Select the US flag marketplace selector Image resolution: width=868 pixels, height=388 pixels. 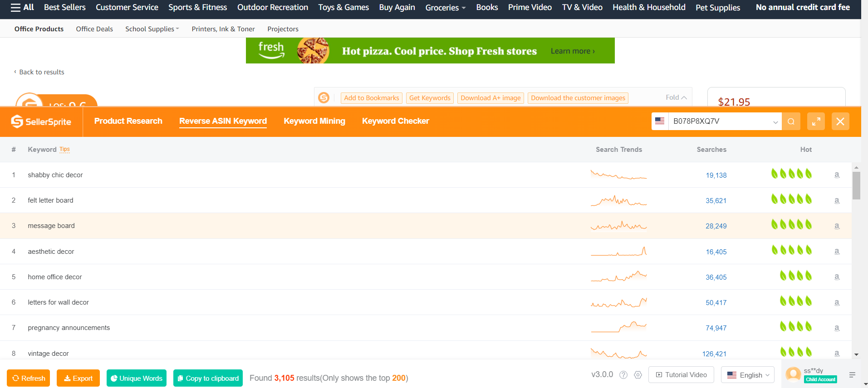(660, 121)
